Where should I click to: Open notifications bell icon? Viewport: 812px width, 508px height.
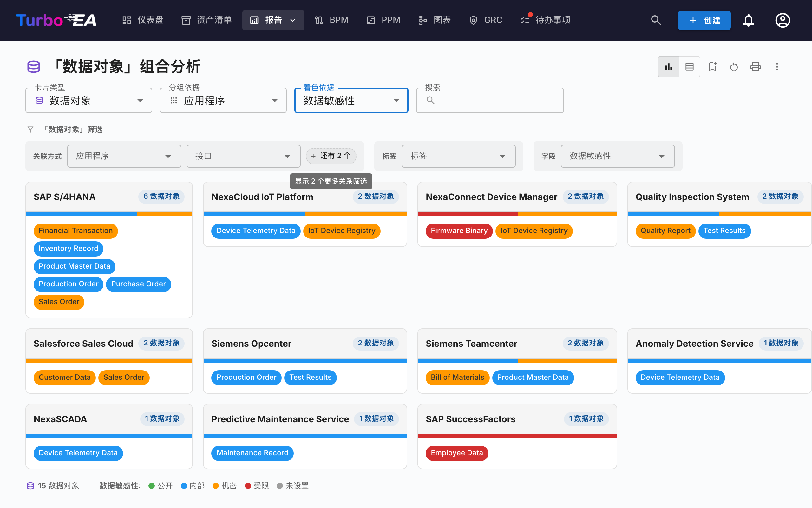[x=748, y=20]
